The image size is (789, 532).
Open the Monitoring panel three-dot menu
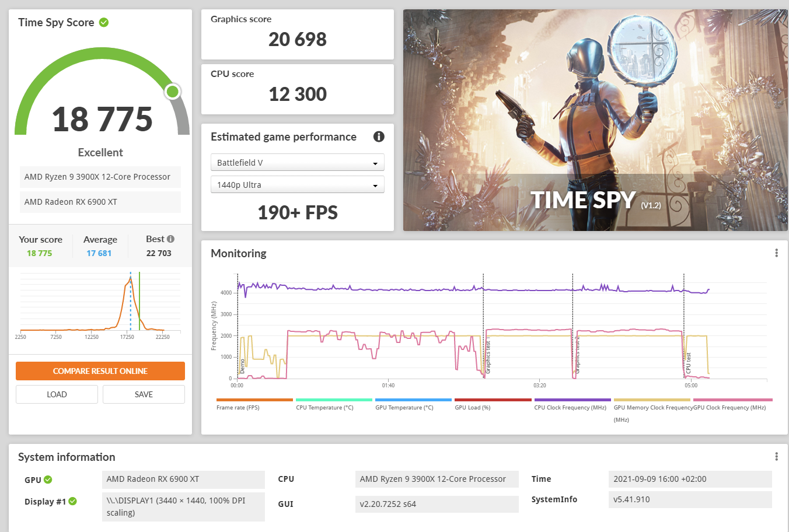coord(776,253)
